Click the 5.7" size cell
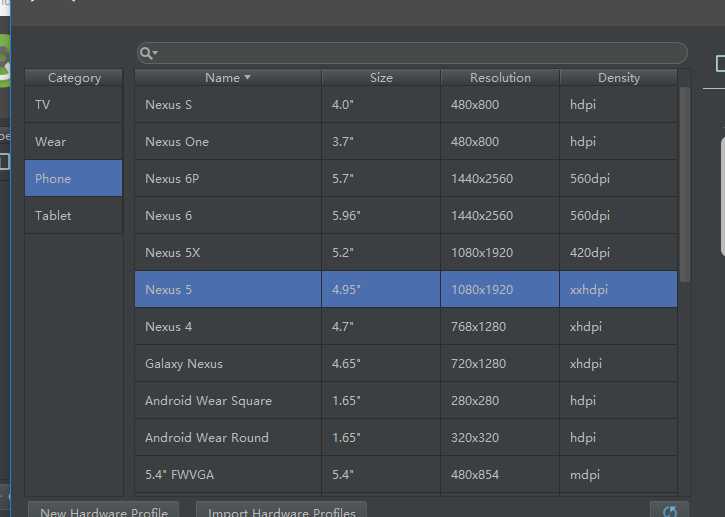Image resolution: width=725 pixels, height=517 pixels. point(381,178)
